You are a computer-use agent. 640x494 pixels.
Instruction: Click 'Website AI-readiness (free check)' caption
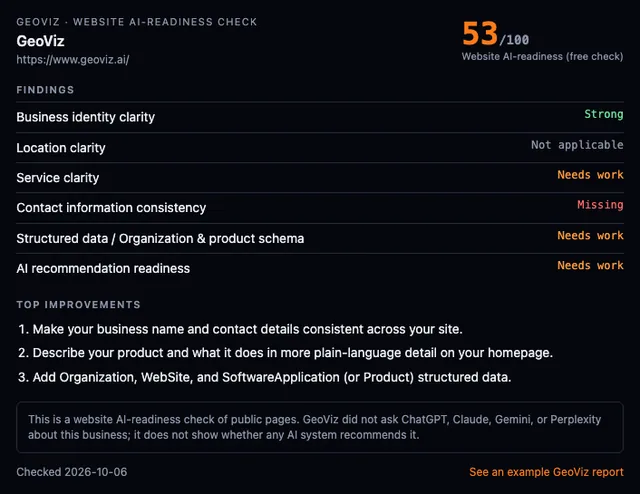(542, 56)
